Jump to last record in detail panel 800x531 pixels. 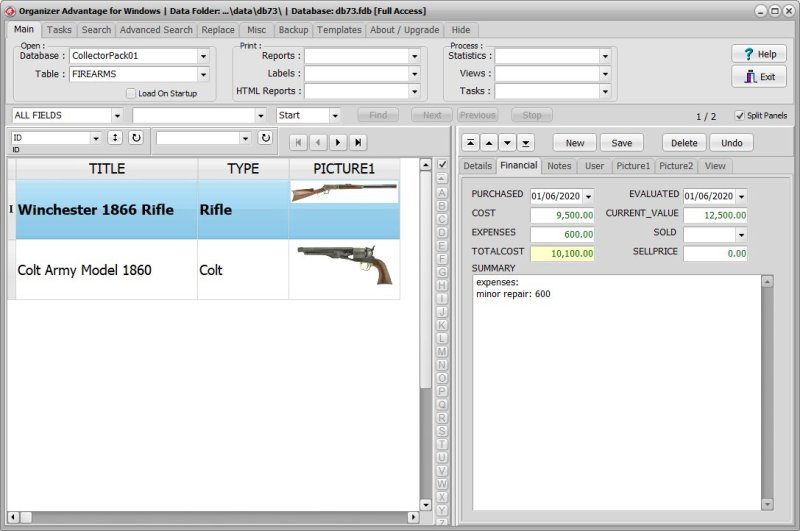[x=526, y=143]
